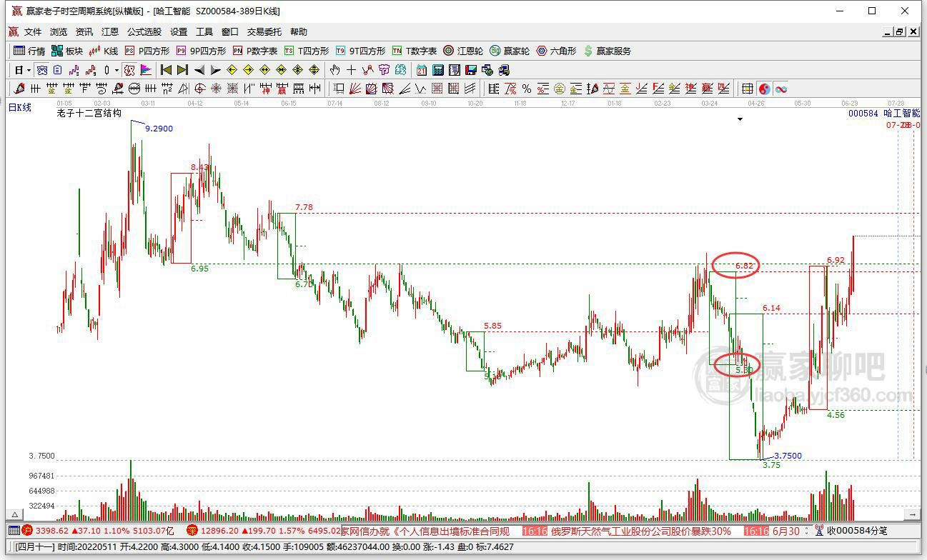Open the 工具 menu
Image resolution: width=927 pixels, height=560 pixels.
click(204, 32)
